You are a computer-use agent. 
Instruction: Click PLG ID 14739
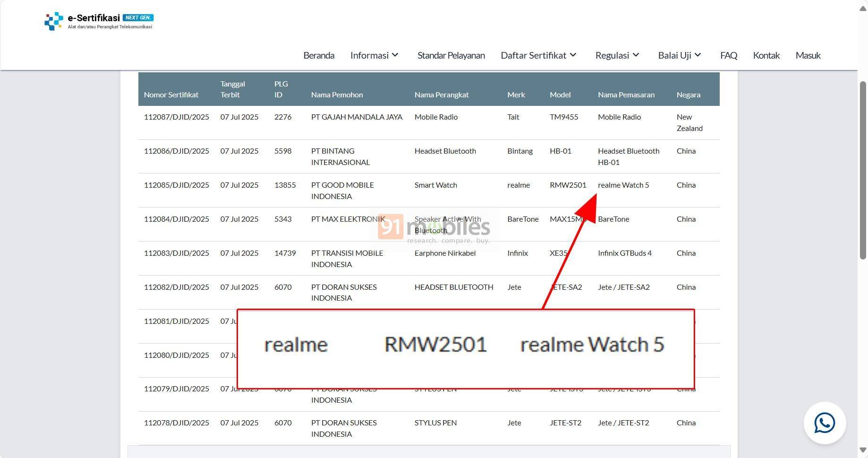pyautogui.click(x=285, y=253)
